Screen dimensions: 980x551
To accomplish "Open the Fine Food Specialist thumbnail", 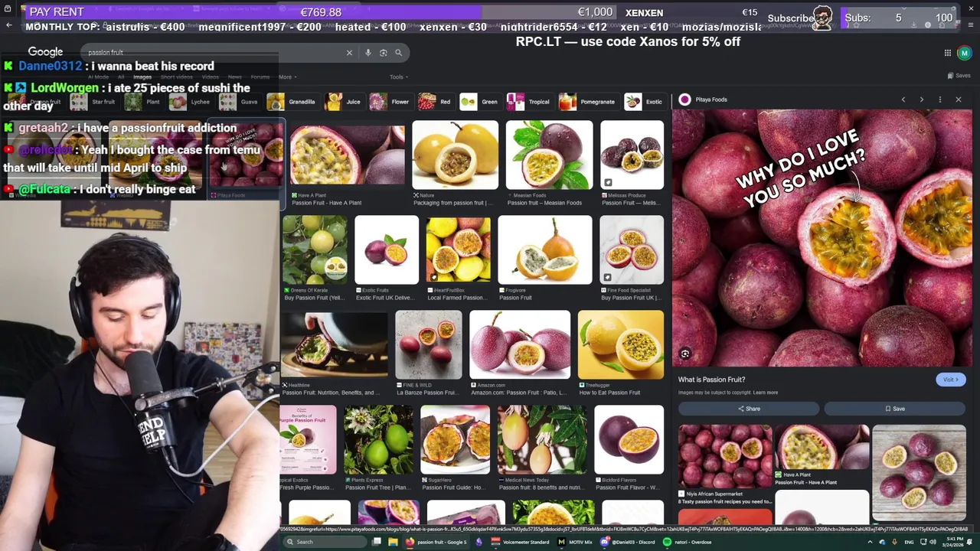I will (x=632, y=250).
